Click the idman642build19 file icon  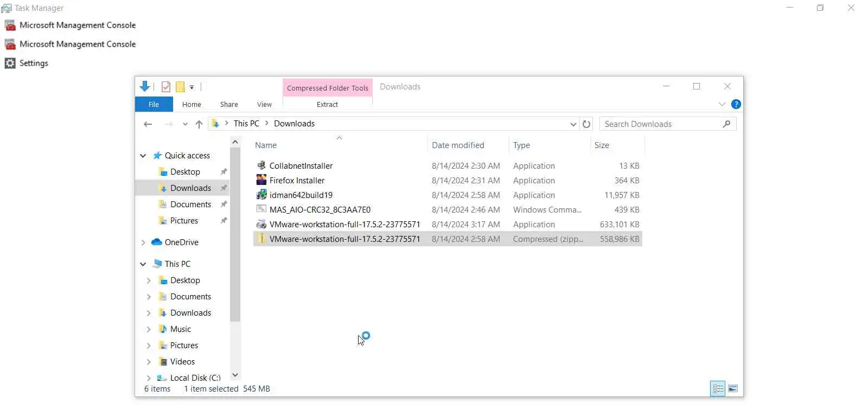[261, 195]
